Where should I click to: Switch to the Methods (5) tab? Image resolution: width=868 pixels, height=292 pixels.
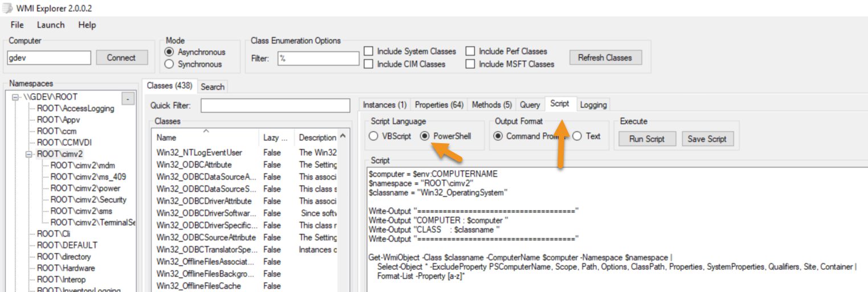tap(492, 105)
